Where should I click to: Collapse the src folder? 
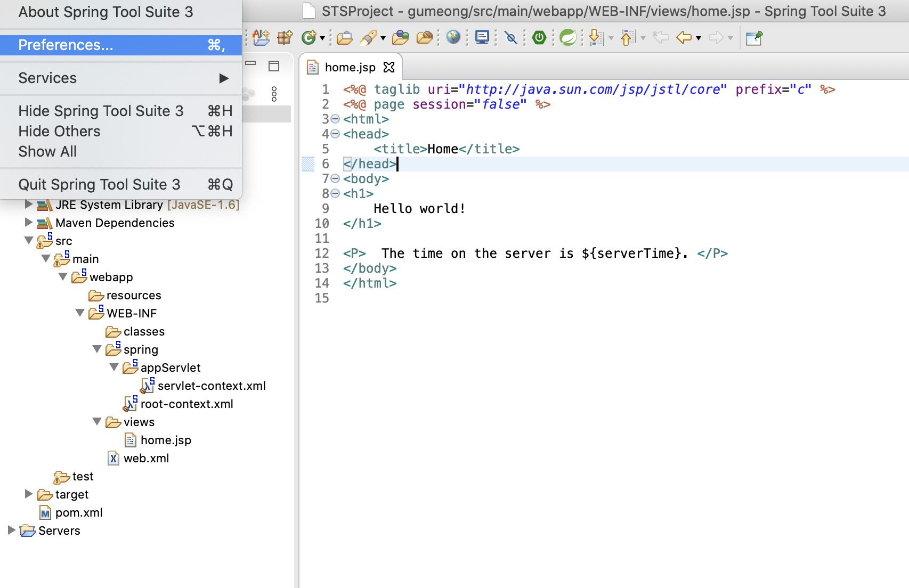tap(29, 240)
